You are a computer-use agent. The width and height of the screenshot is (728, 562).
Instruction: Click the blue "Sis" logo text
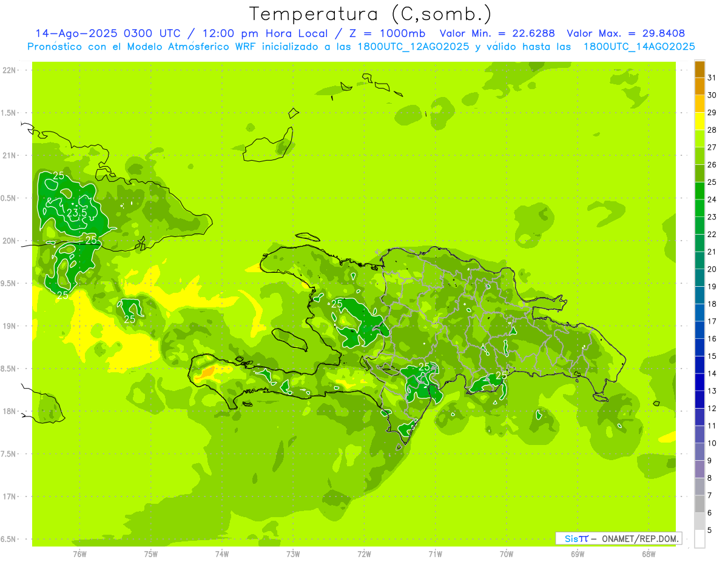(x=572, y=538)
